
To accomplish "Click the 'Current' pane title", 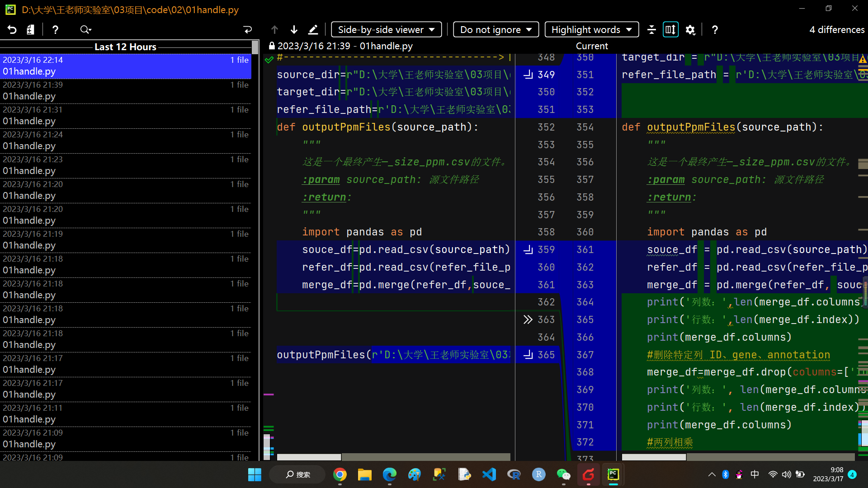I will [592, 46].
